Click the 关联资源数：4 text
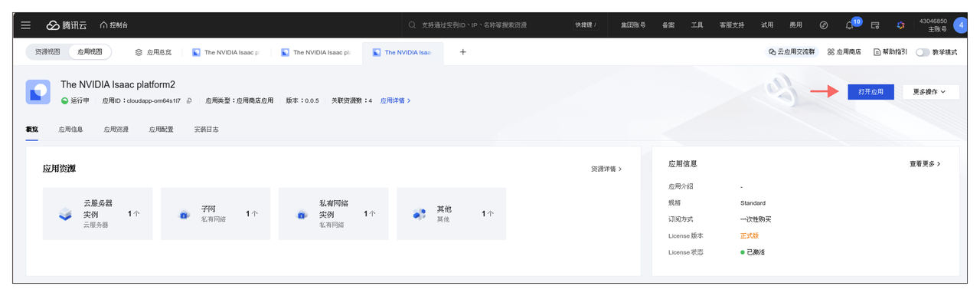This screenshot has width=980, height=296. click(x=351, y=100)
